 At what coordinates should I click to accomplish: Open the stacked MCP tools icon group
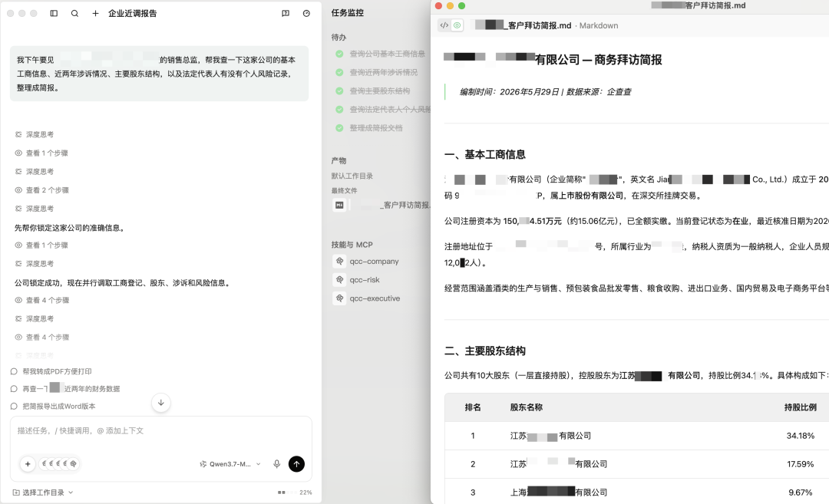pos(59,464)
